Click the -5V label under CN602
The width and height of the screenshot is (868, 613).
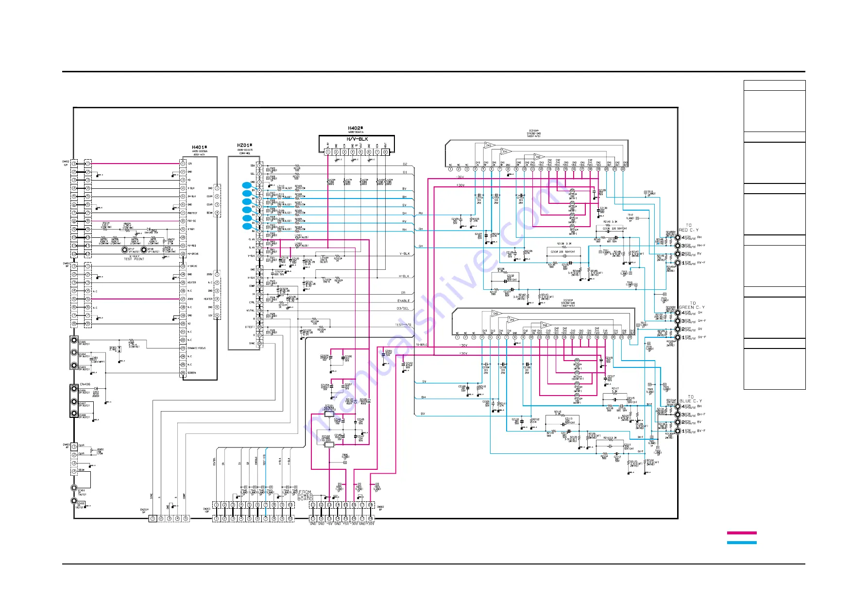pos(329,524)
